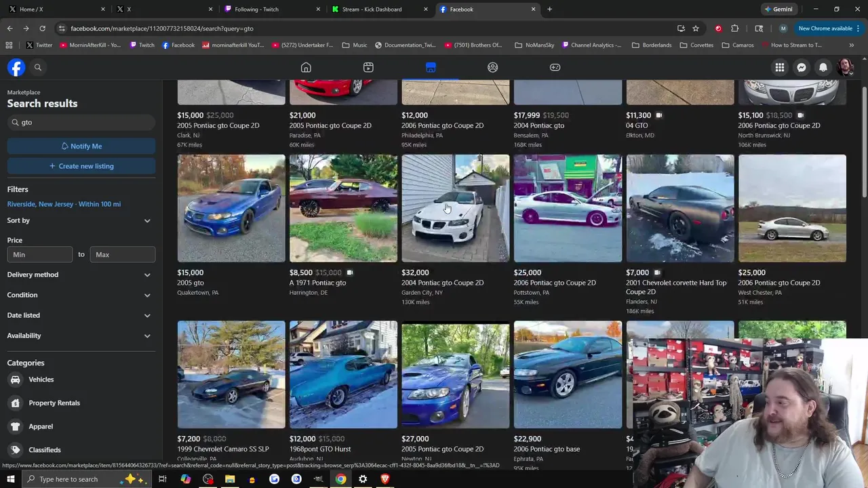Screen dimensions: 868x488
Task: Click the marketplace search box containing gto
Action: pyautogui.click(x=81, y=122)
